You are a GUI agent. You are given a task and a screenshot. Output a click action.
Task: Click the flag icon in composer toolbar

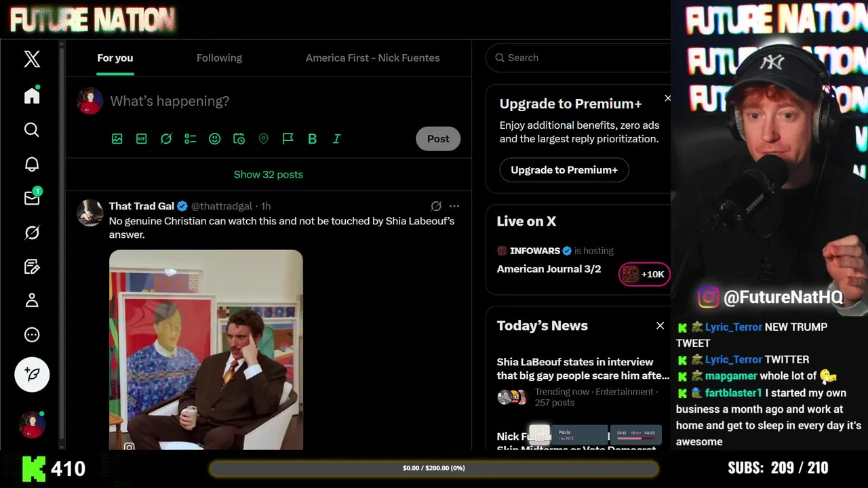click(x=288, y=139)
